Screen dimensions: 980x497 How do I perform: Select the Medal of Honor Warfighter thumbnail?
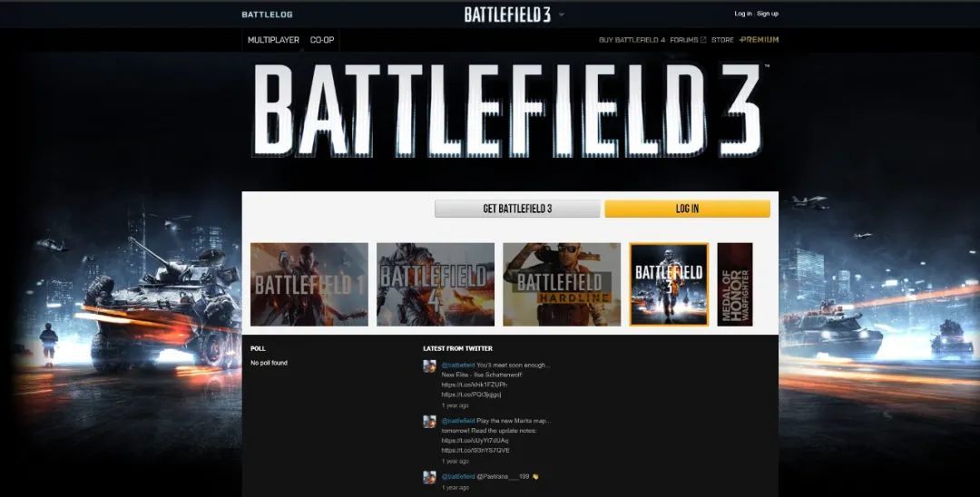pos(735,284)
